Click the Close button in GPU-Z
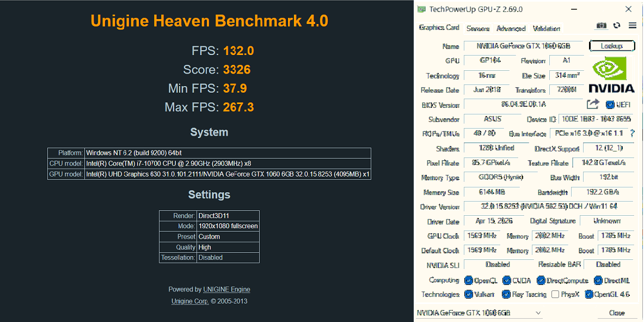 [x=617, y=313]
